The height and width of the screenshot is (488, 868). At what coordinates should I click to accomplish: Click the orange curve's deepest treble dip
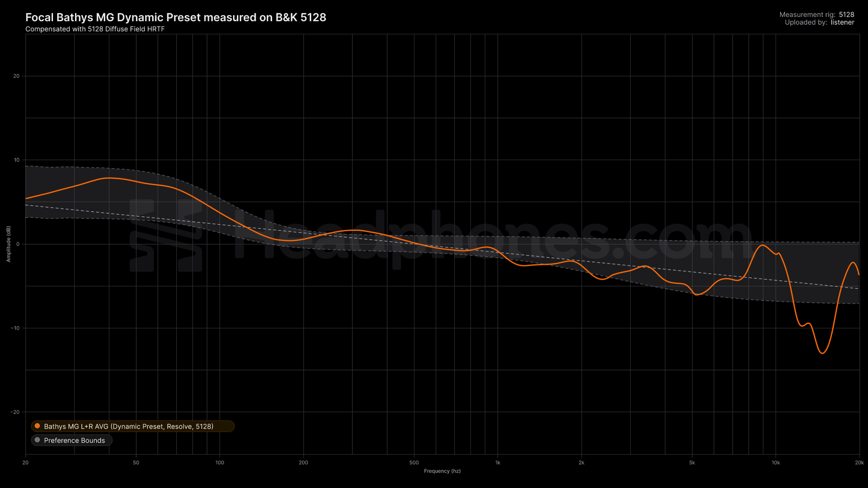822,353
